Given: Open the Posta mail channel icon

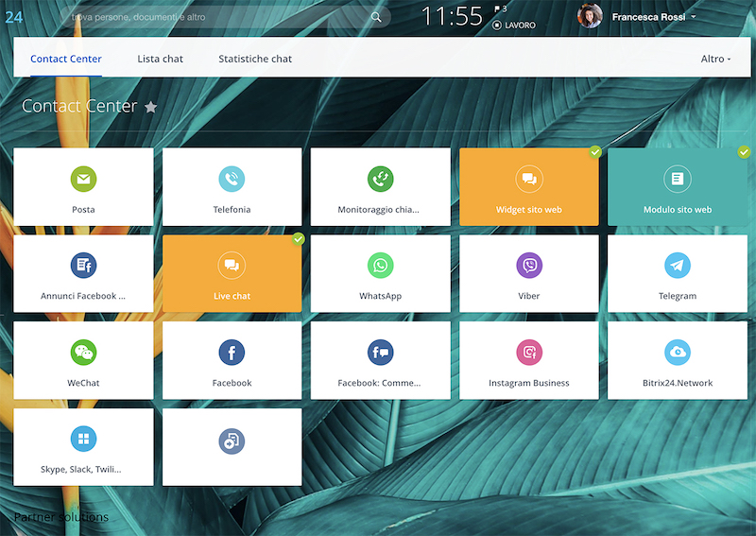Looking at the screenshot, I should (x=83, y=179).
